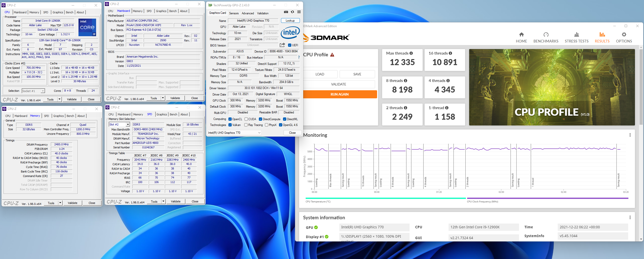This screenshot has width=644, height=259.
Task: Toggle the Ray Tracing checkbox
Action: [x=246, y=125]
